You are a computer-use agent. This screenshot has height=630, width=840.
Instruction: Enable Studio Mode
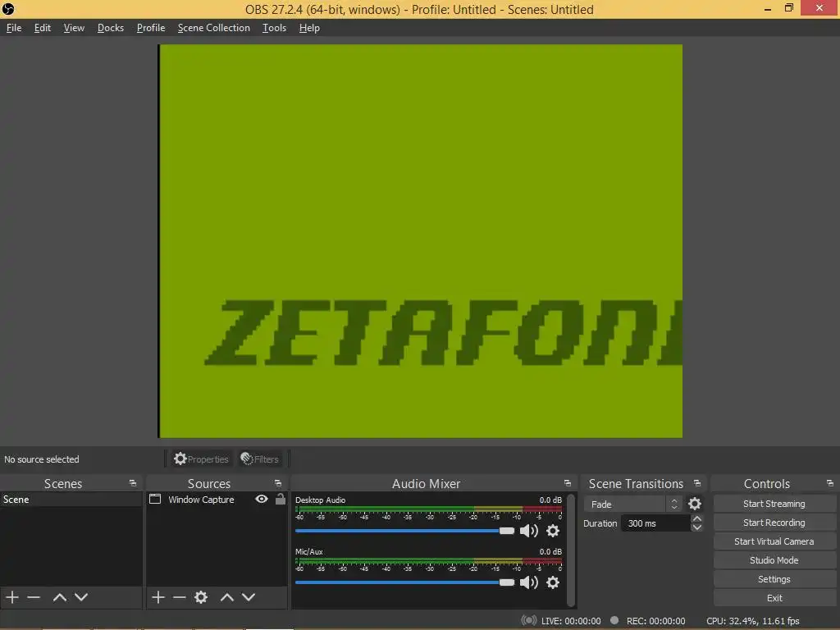(774, 559)
